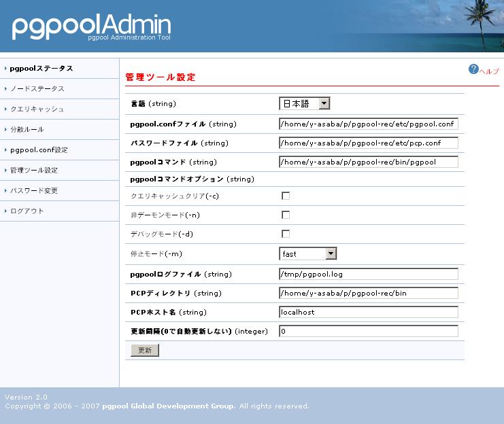The image size is (504, 424).
Task: Click the pgpoolコマンド path field
Action: pos(369,162)
